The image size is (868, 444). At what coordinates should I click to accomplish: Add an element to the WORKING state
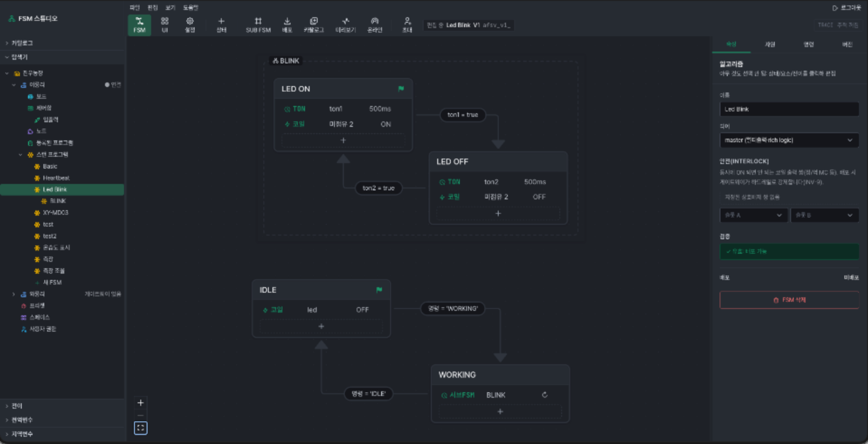pyautogui.click(x=500, y=411)
